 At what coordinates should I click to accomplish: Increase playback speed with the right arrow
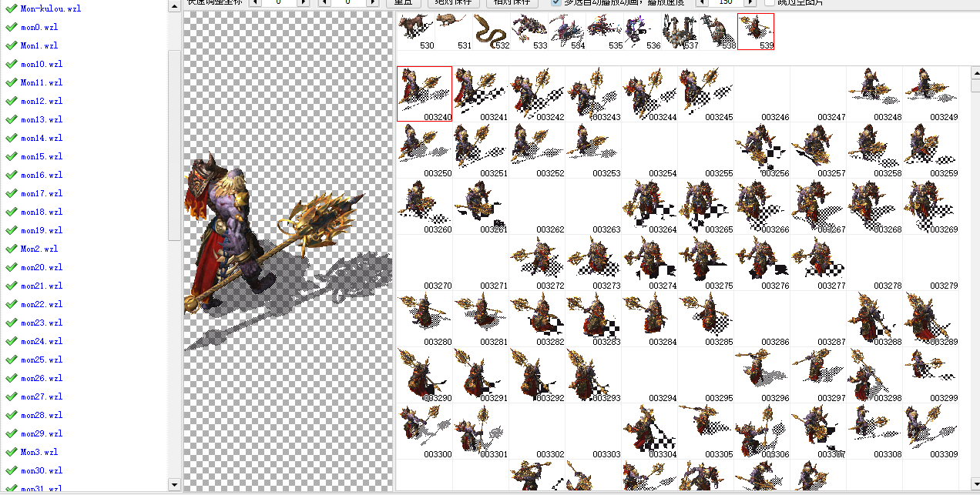(x=751, y=2)
